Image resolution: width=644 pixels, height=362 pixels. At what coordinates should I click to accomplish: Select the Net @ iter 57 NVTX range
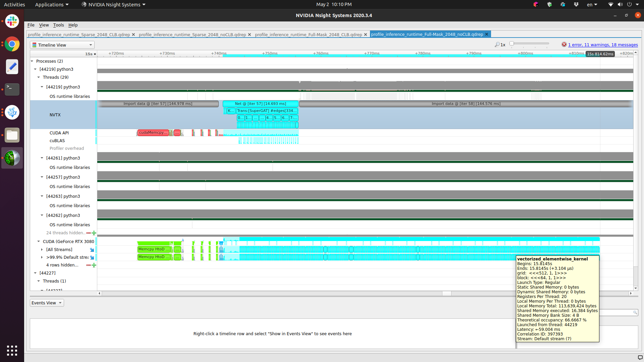260,104
